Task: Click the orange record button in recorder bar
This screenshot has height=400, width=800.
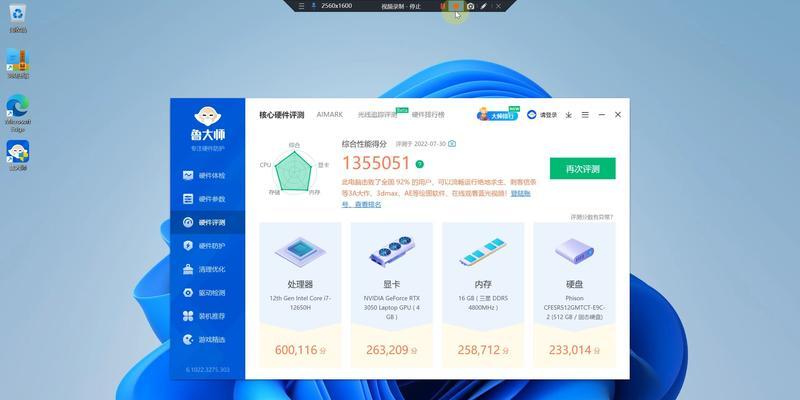Action: click(x=456, y=6)
